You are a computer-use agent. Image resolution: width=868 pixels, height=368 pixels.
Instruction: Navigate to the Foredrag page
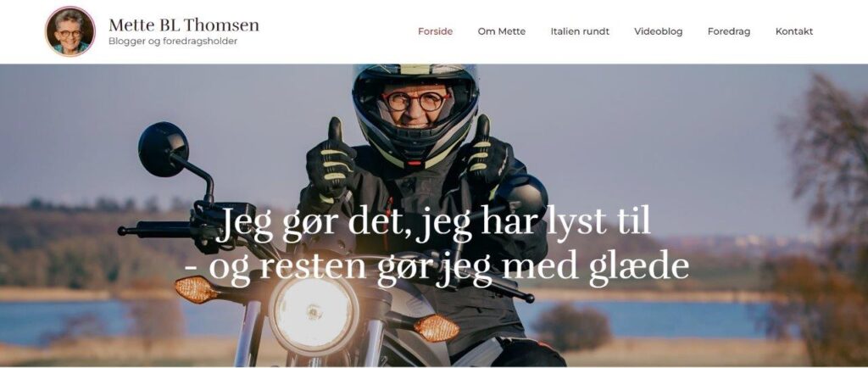tap(728, 32)
